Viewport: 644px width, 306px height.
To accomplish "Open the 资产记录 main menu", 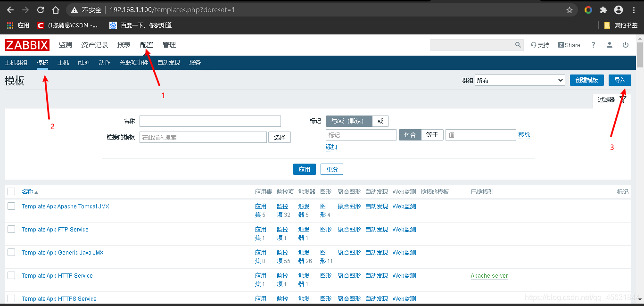I will [x=95, y=45].
